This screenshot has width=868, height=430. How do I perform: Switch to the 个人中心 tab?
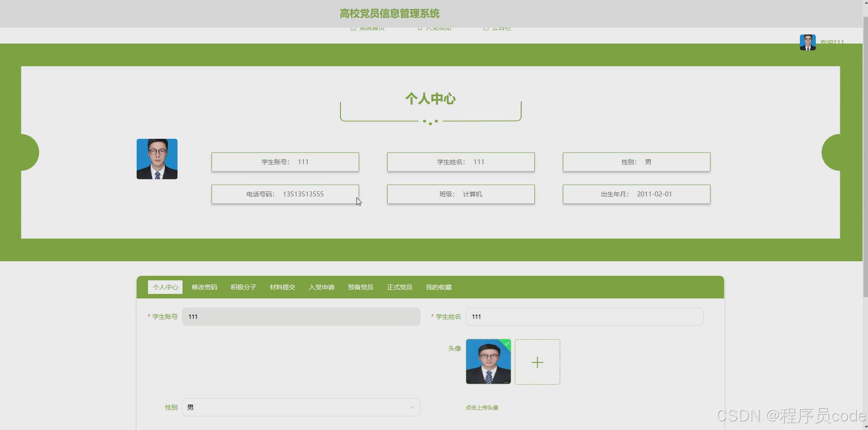(x=165, y=287)
